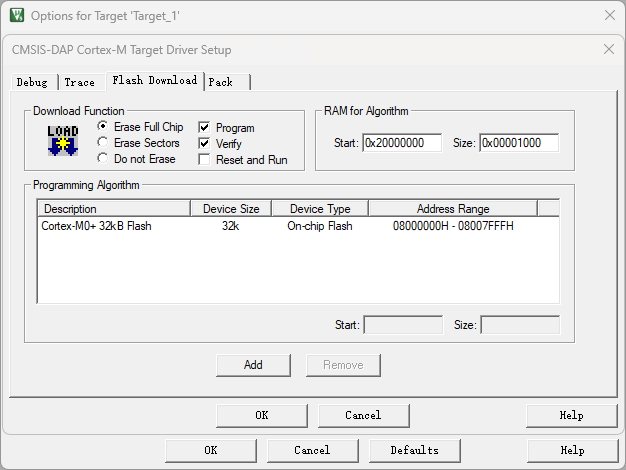Screen dimensions: 626x470
Task: Click Add programming algorithm button
Action: pyautogui.click(x=253, y=365)
